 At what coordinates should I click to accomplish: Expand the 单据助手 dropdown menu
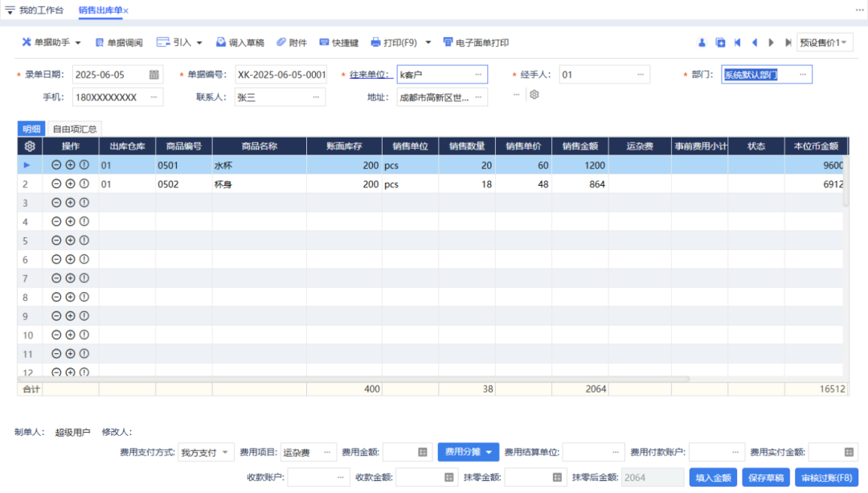[52, 43]
